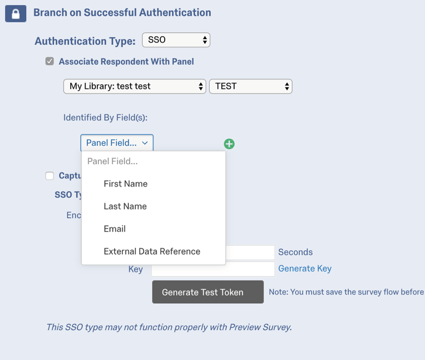Viewport: 425px width, 360px height.
Task: Open the My Library: test test dropdown
Action: pyautogui.click(x=135, y=86)
